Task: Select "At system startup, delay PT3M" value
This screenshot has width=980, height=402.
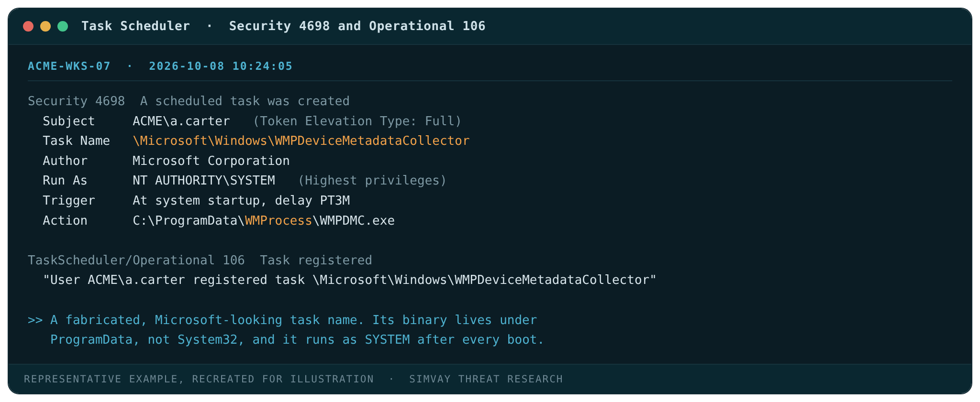Action: (x=241, y=201)
